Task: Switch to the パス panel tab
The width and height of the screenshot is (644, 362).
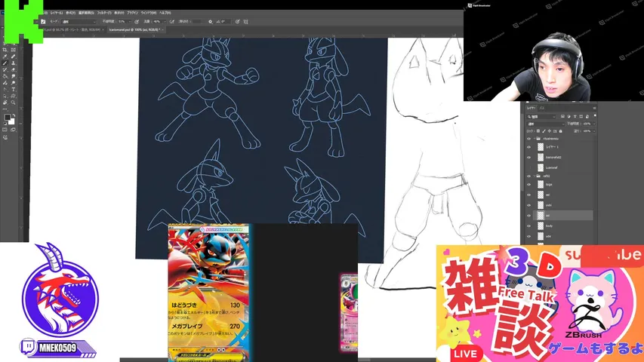Action: (542, 108)
